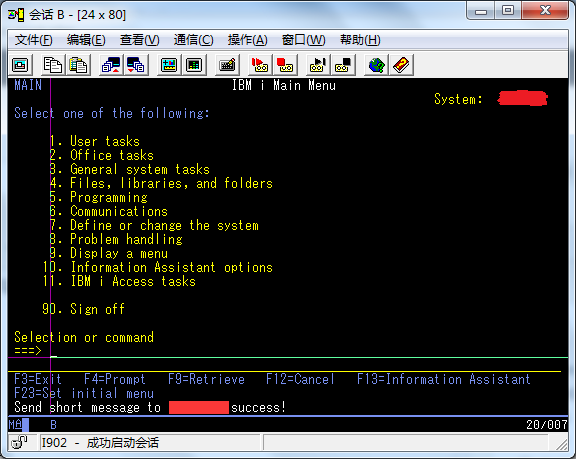Select '9. Display a menu' option
Image resolution: width=576 pixels, height=459 pixels.
pyautogui.click(x=108, y=253)
